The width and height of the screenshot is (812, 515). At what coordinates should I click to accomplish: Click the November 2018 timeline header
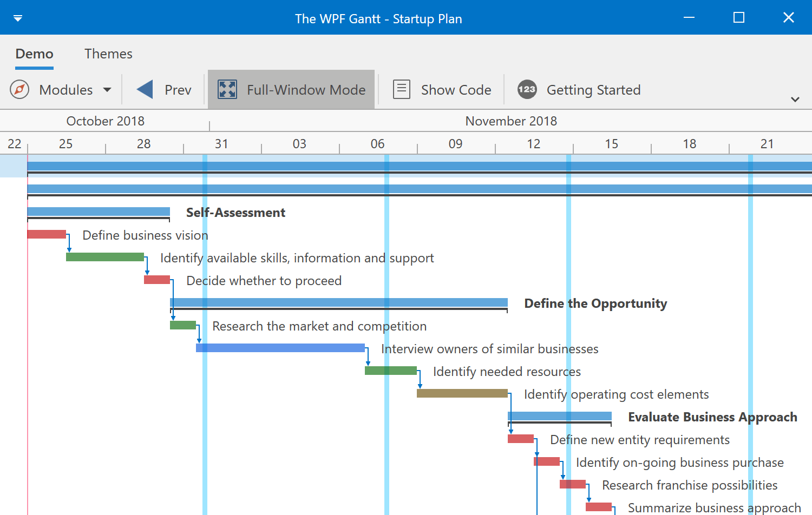(x=511, y=121)
